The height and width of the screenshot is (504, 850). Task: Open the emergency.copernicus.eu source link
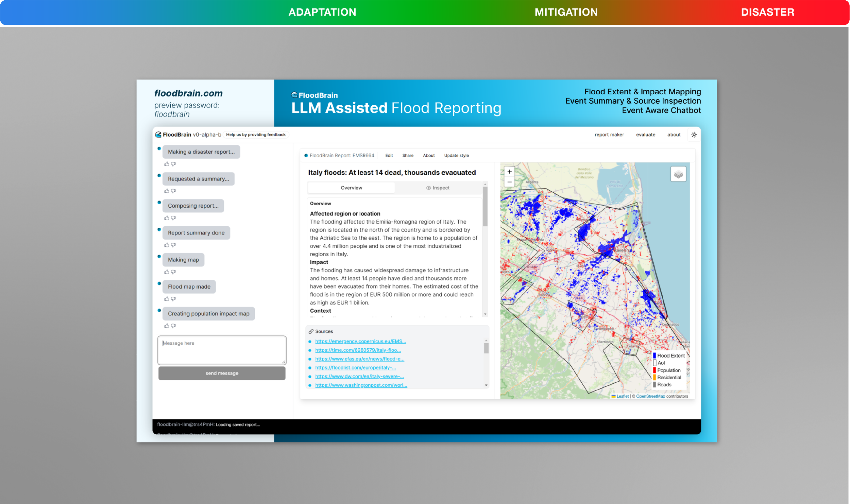pos(360,341)
